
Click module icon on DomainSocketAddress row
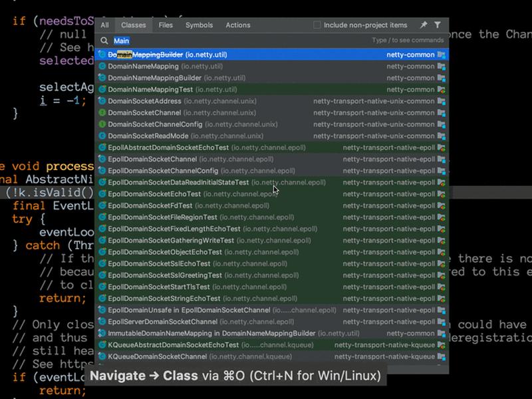click(441, 101)
